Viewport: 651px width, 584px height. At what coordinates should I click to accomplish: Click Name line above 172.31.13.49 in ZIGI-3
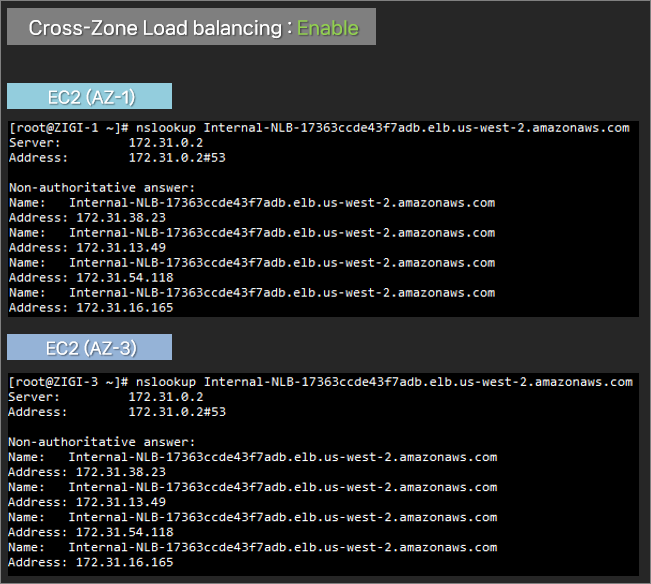point(252,487)
